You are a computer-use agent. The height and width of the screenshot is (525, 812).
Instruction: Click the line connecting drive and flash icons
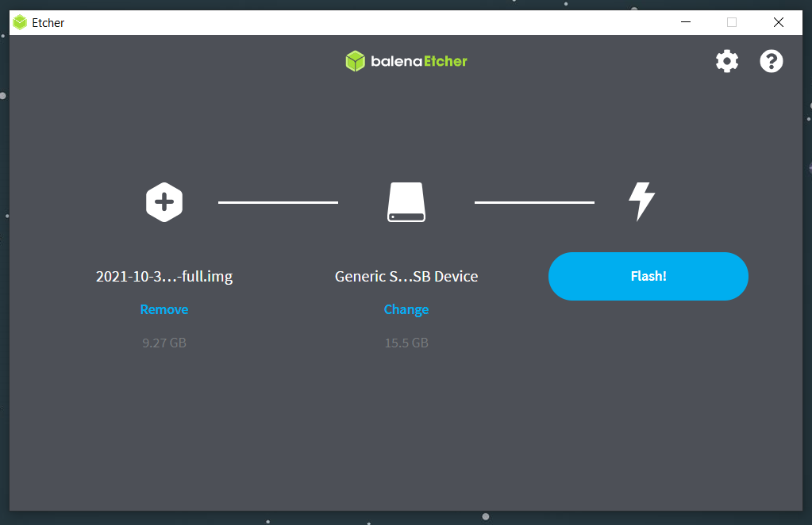pyautogui.click(x=534, y=202)
